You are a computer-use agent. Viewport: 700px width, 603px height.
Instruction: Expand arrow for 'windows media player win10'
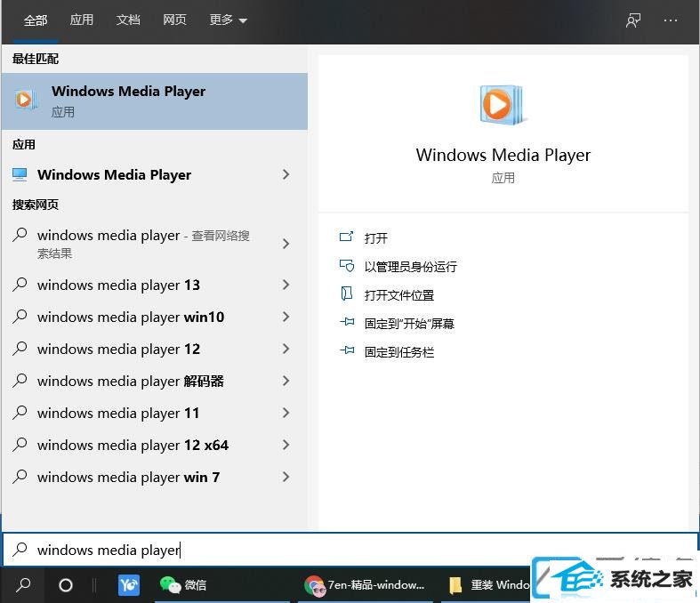pyautogui.click(x=286, y=317)
